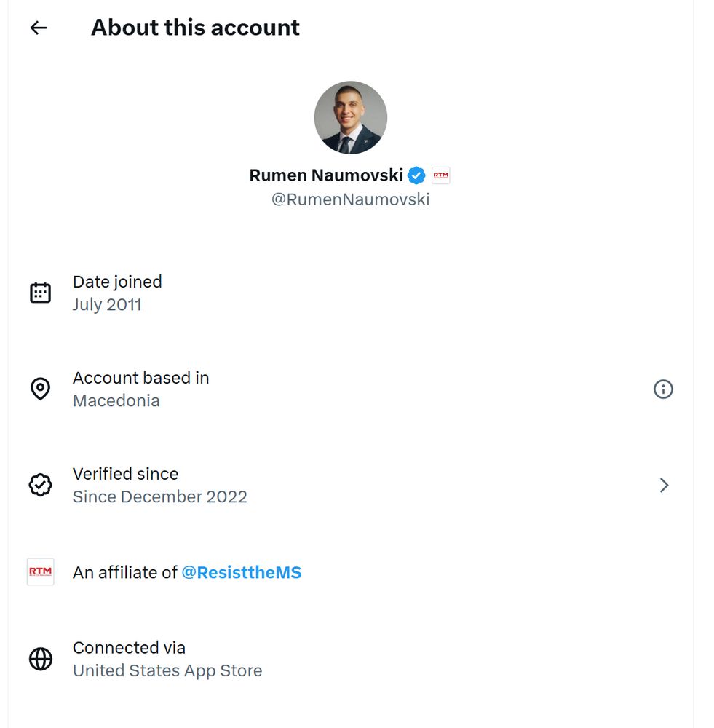Viewport: 714px width, 728px height.
Task: Click the globe icon near Connected via
Action: click(40, 659)
